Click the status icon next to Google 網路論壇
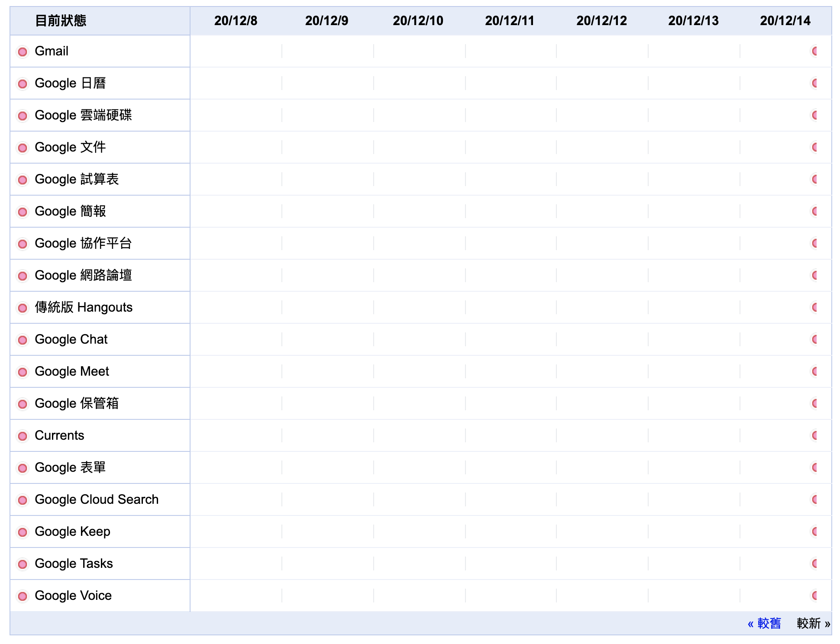 23,276
